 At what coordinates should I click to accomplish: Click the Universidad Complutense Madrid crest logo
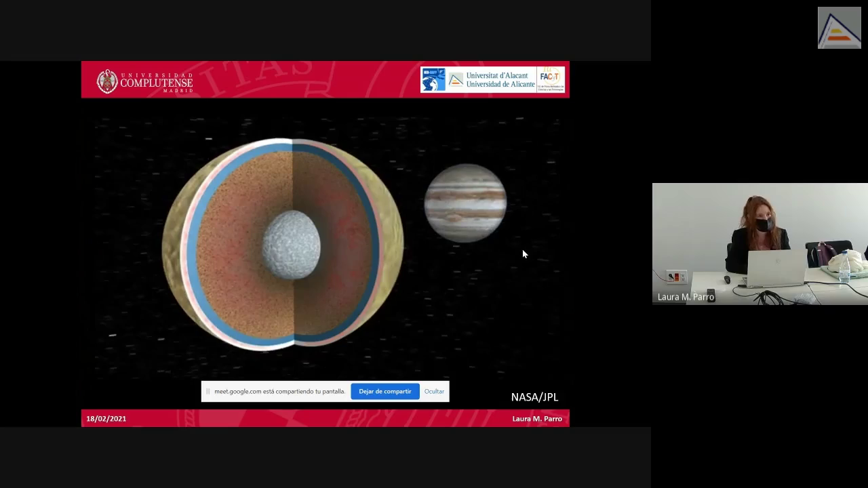[x=107, y=81]
